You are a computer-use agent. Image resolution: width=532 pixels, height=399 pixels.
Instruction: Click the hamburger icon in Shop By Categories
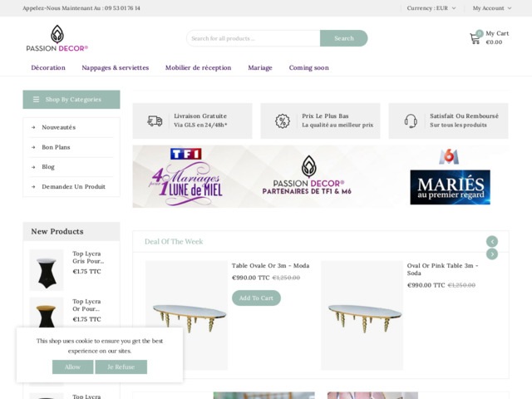(x=36, y=100)
